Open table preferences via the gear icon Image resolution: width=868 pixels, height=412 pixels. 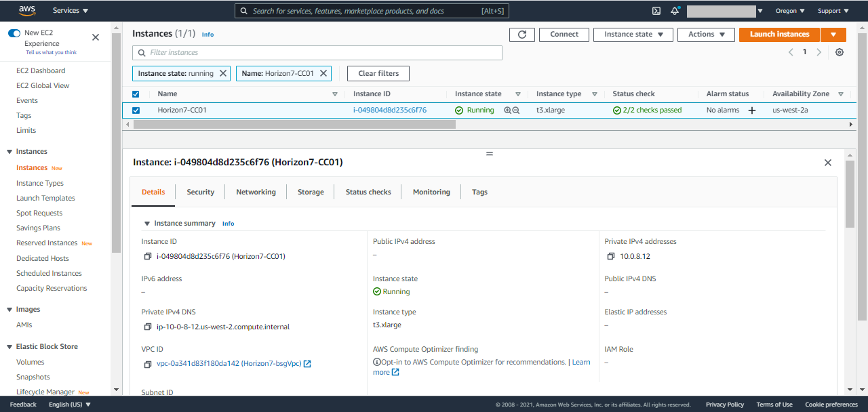840,52
